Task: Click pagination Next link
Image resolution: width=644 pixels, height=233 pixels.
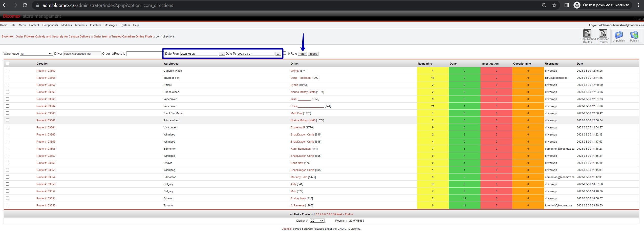Action: tap(340, 214)
